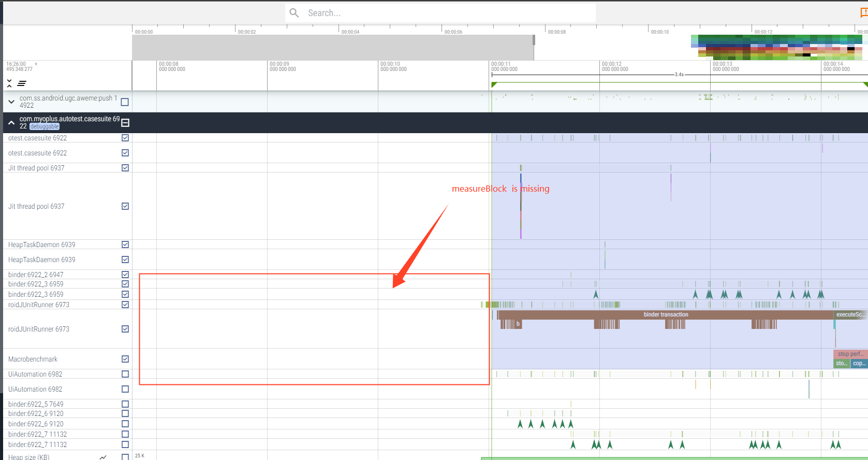Click the 'stop perf...' slice
The width and height of the screenshot is (868, 460).
[849, 354]
